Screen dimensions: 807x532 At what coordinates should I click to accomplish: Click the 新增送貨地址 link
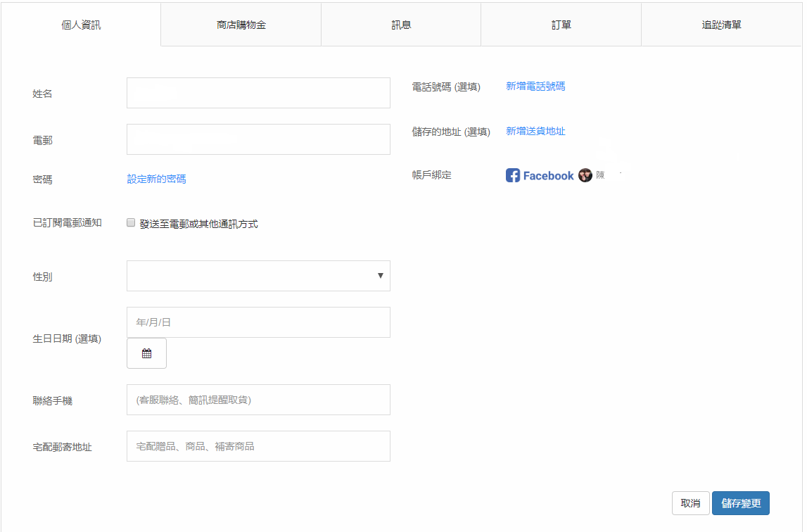click(535, 131)
